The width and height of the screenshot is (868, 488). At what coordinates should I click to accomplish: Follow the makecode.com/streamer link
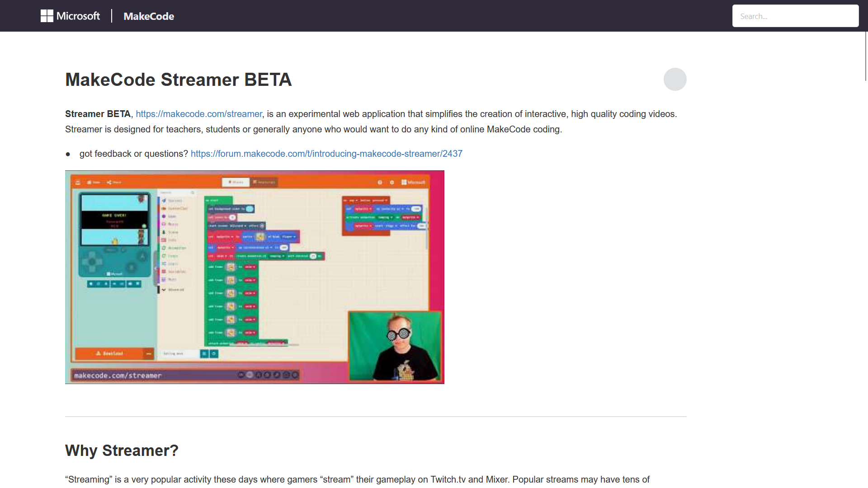(199, 114)
